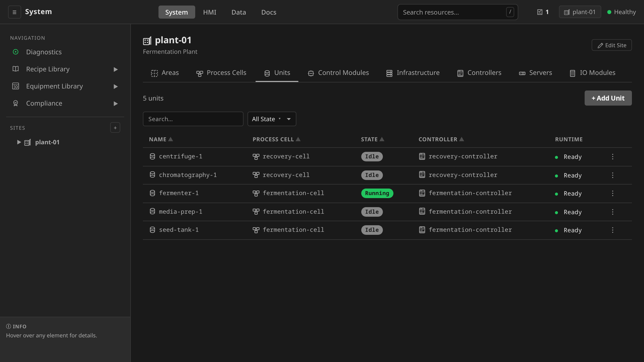Click the Idle badge for centrifuge-1
The image size is (644, 362).
(x=372, y=156)
